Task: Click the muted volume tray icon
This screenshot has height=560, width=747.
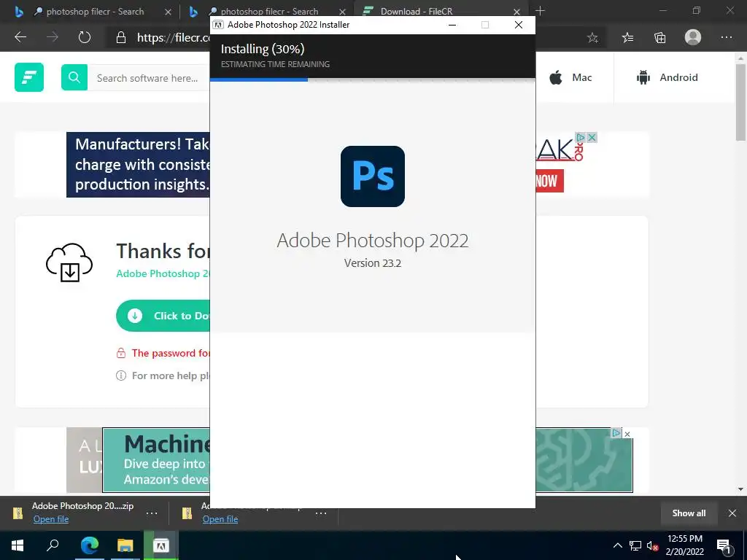Action: [x=652, y=545]
